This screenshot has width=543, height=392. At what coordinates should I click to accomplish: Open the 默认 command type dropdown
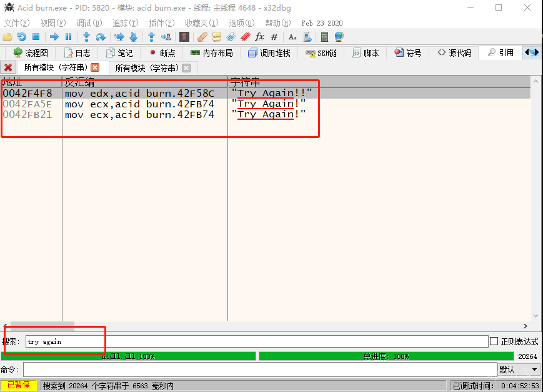coord(519,370)
